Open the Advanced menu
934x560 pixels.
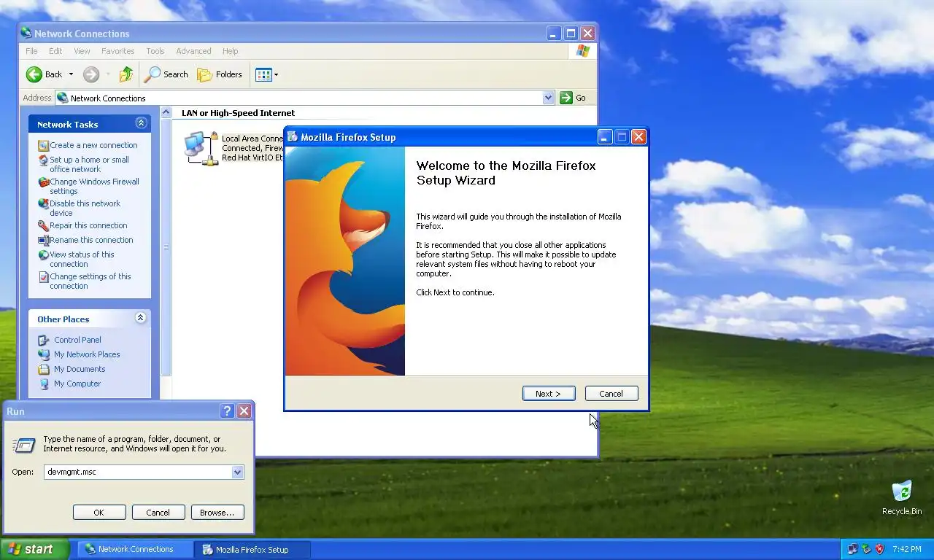[x=193, y=51]
